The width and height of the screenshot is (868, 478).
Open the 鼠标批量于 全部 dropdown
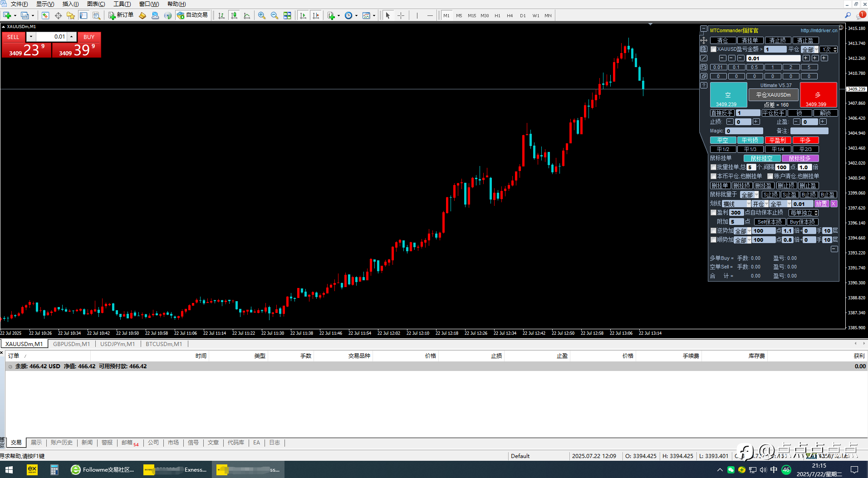tap(749, 195)
